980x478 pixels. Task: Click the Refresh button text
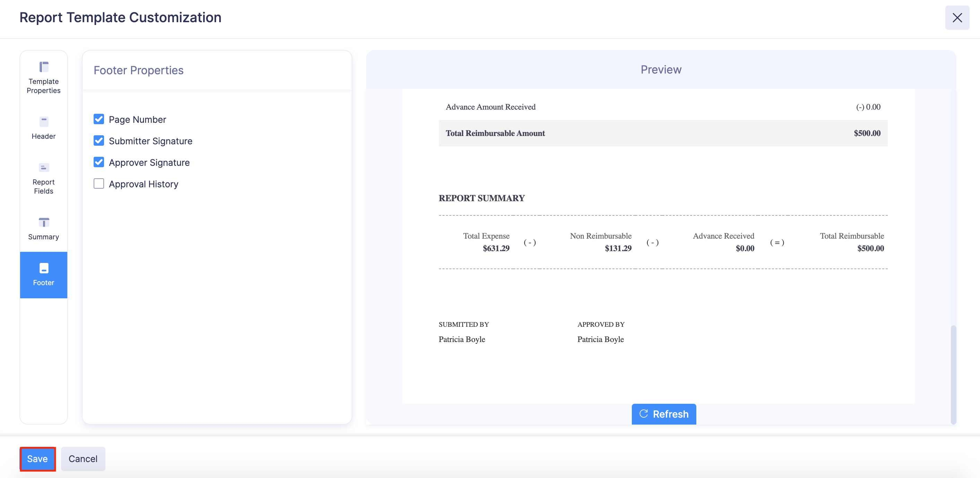(x=670, y=414)
